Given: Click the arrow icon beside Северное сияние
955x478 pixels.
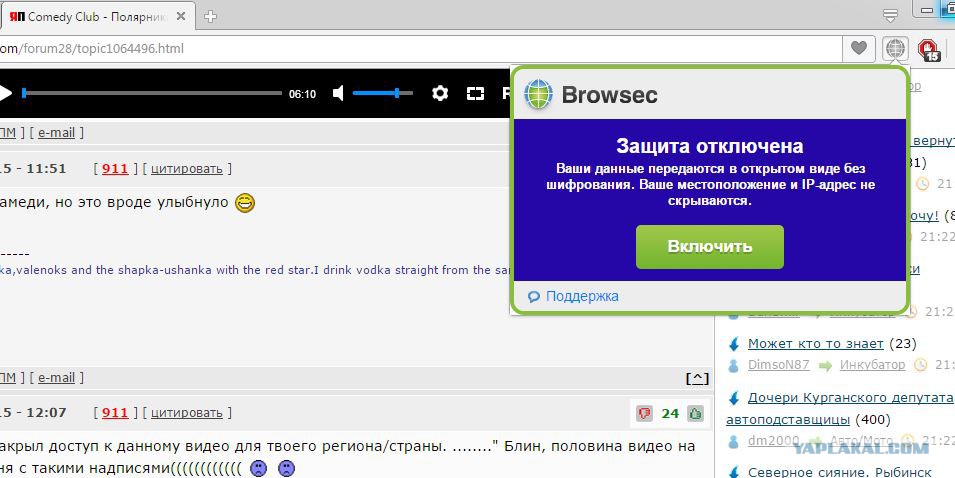Looking at the screenshot, I should tap(733, 472).
